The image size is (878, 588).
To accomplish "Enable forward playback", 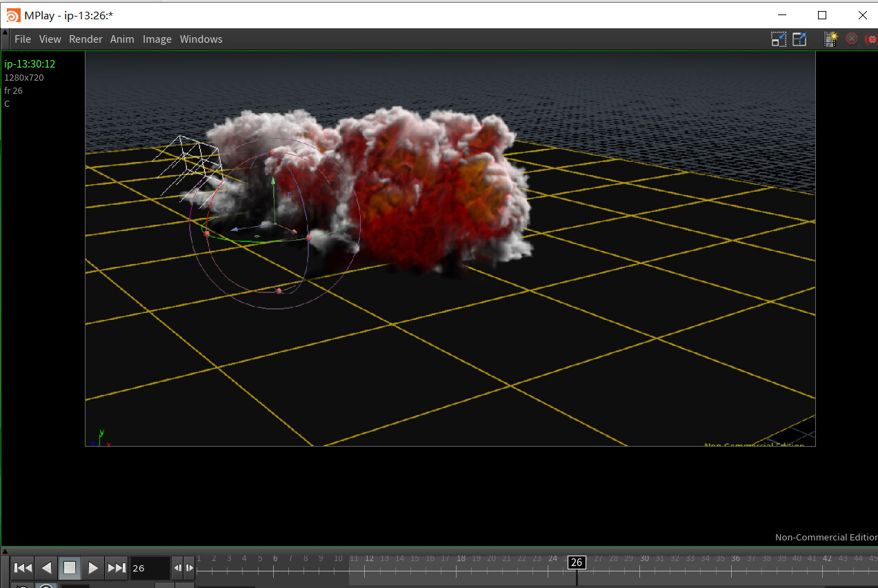I will (x=92, y=567).
